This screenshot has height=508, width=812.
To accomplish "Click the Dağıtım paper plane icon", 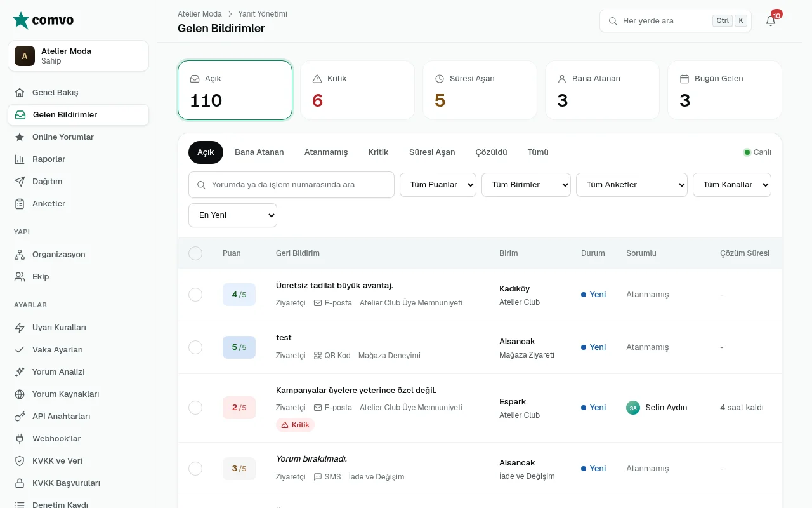I will point(20,182).
